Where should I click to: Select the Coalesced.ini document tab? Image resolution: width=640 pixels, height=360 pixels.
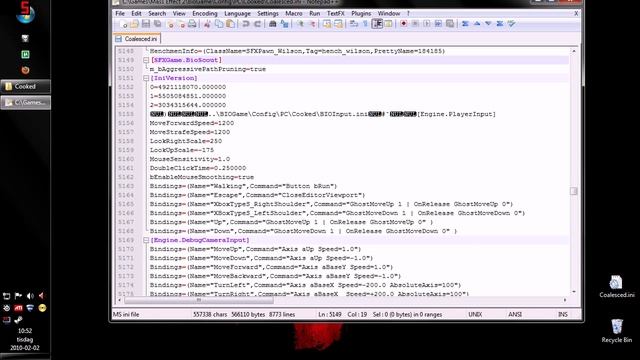[x=137, y=39]
